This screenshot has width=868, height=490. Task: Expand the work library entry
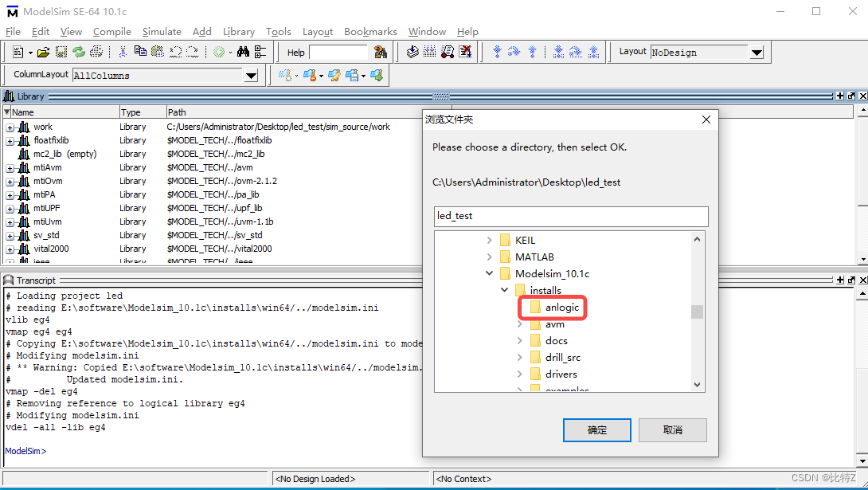coord(8,127)
